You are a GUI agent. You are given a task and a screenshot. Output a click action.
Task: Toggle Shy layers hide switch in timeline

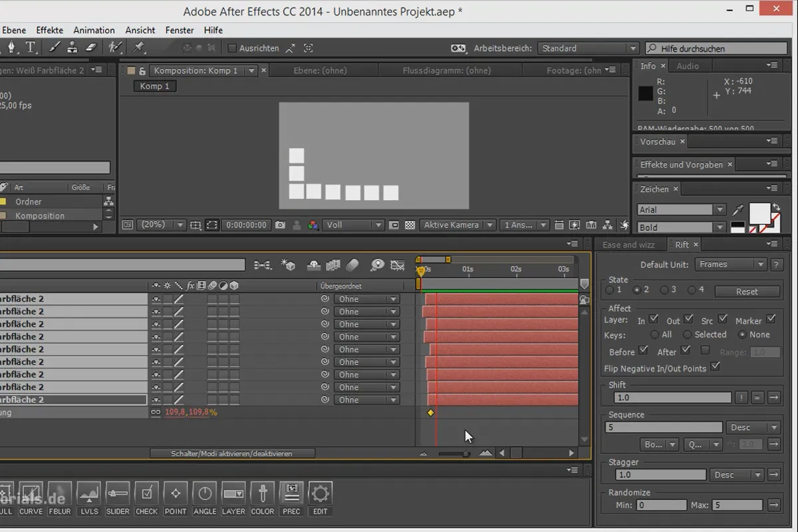click(x=314, y=265)
